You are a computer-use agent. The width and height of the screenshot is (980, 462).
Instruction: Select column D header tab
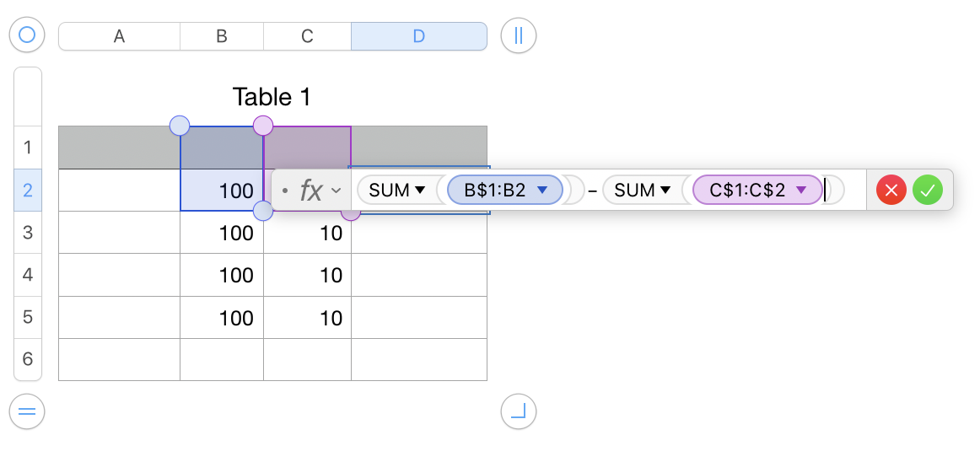click(418, 36)
